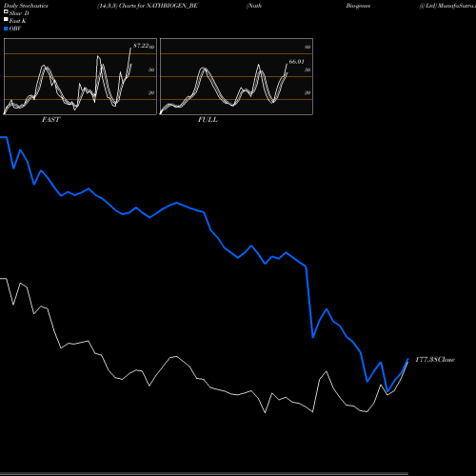Click the Fast K legend swatch
The height and width of the screenshot is (476, 476).
tap(6, 19)
